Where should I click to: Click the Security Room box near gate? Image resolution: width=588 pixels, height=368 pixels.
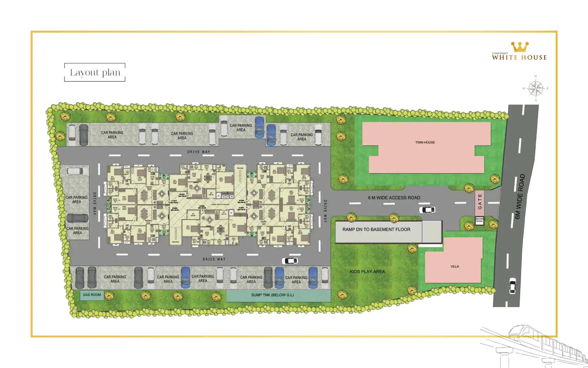tap(479, 221)
